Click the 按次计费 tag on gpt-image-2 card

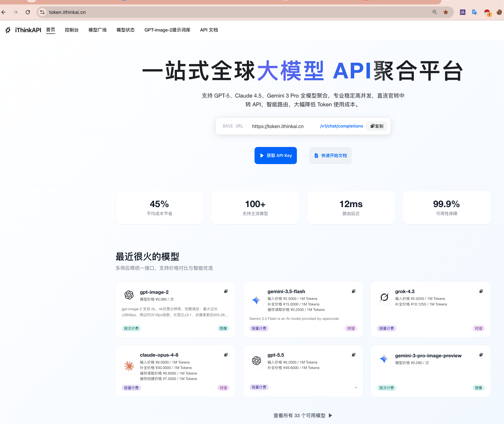[x=131, y=328]
